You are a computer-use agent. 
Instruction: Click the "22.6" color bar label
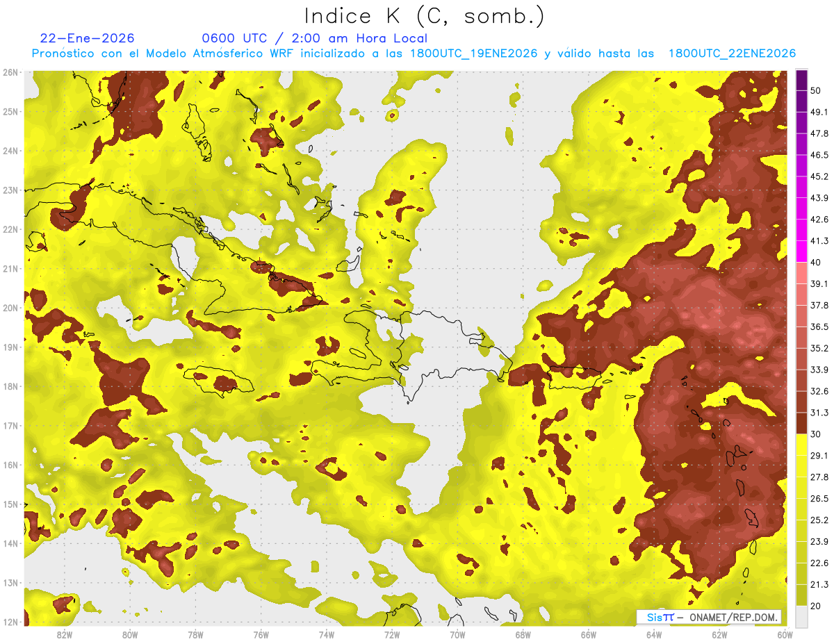pos(819,563)
